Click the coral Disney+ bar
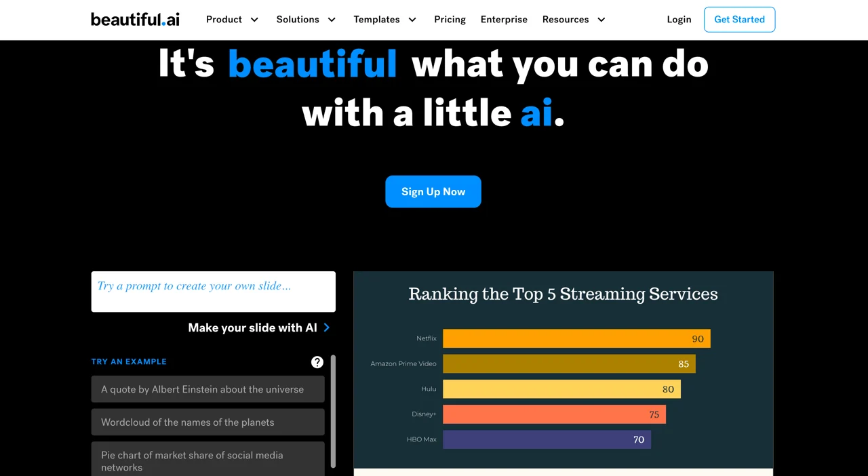The image size is (868, 476). click(x=554, y=414)
